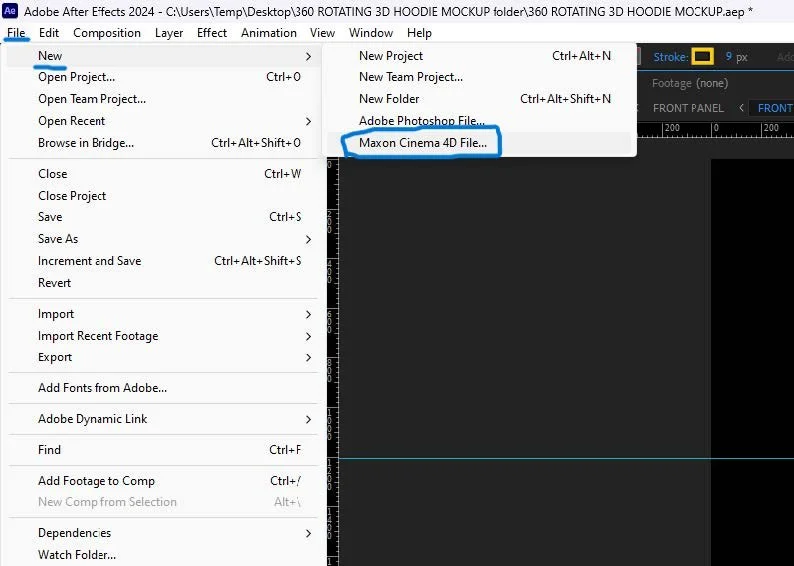Click the Footage (none) panel tab

click(x=690, y=83)
